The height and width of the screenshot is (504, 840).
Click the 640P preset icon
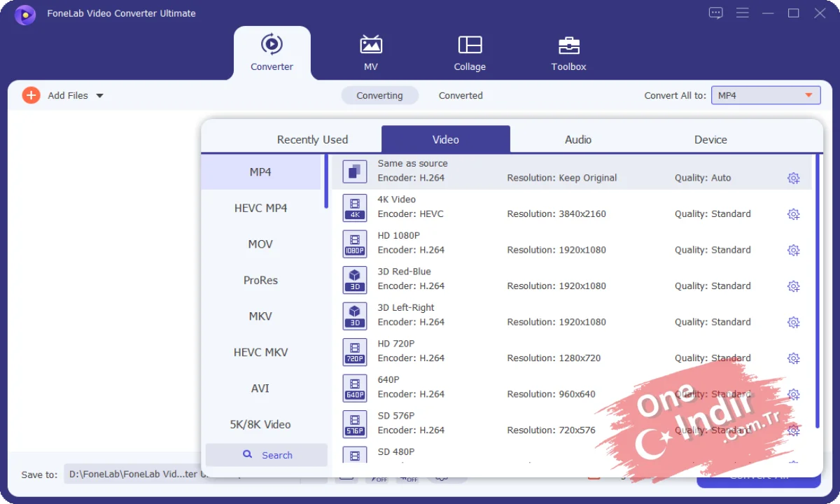[x=355, y=387]
